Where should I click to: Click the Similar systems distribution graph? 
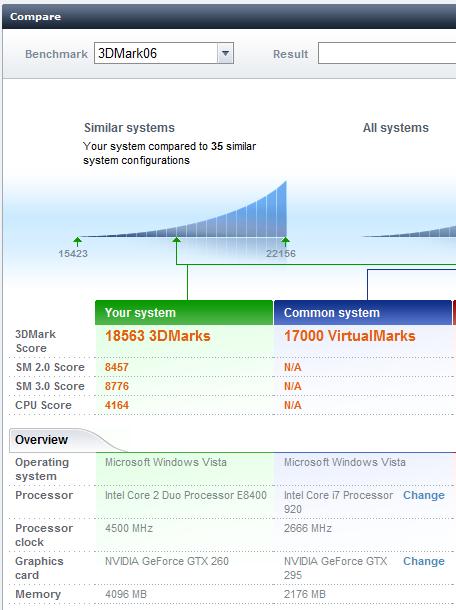(183, 210)
